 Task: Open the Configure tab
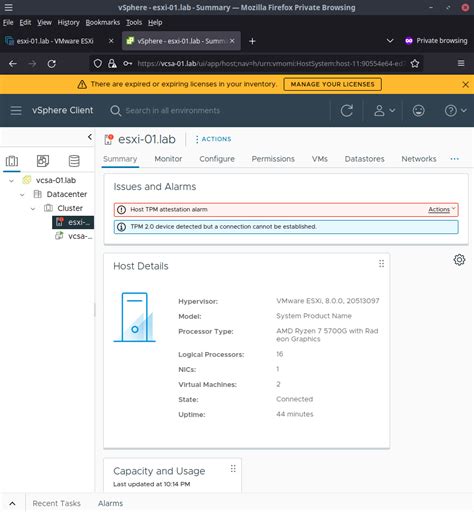pos(217,159)
